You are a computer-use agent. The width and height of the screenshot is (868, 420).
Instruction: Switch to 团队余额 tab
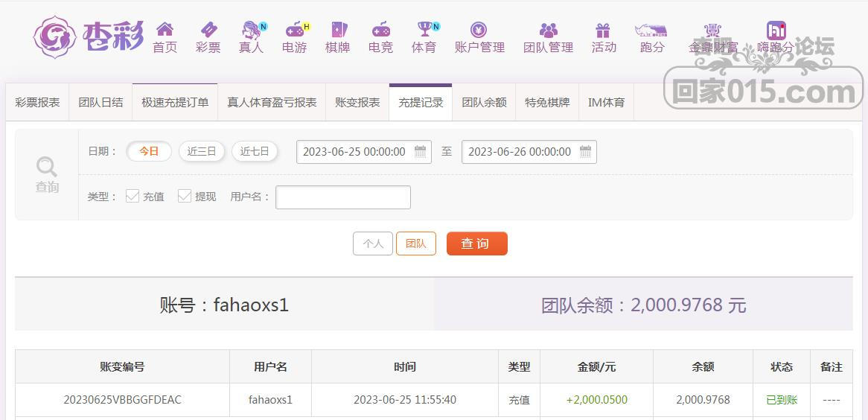[x=485, y=103]
